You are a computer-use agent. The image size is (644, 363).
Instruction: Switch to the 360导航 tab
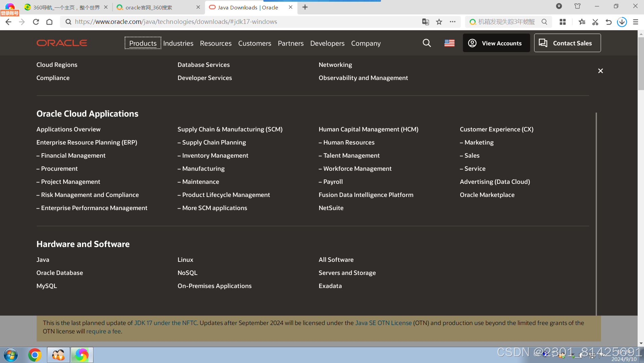(66, 7)
